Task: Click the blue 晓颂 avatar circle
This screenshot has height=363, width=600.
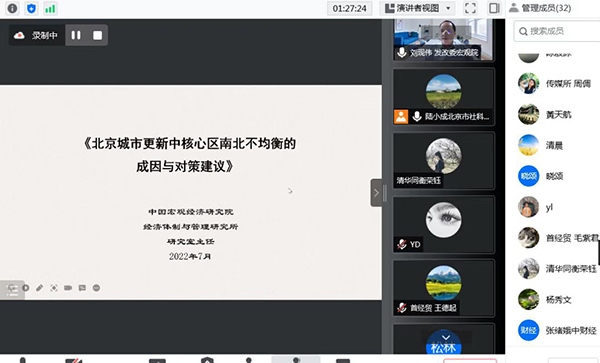Action: [x=528, y=176]
